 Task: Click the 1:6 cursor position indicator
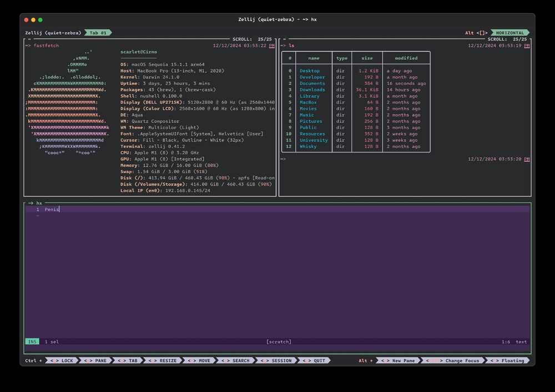pos(506,342)
